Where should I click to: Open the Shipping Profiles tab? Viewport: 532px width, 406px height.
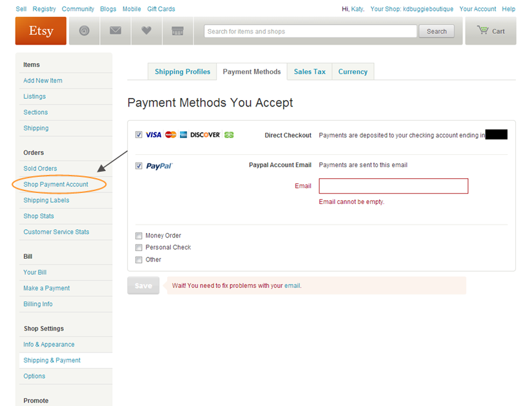[x=182, y=72]
